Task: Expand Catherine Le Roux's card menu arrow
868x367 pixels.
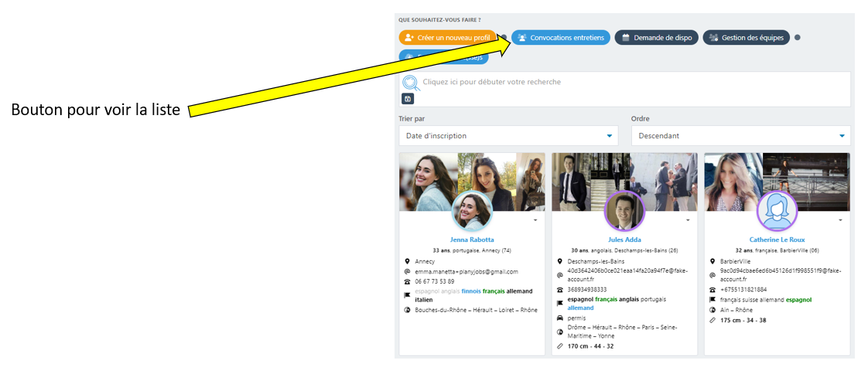Action: (x=841, y=221)
